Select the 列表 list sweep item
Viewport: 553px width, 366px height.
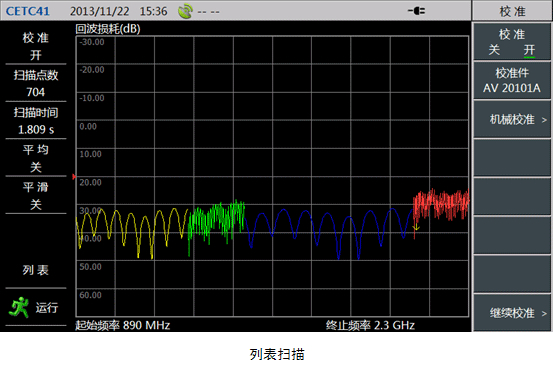[36, 270]
